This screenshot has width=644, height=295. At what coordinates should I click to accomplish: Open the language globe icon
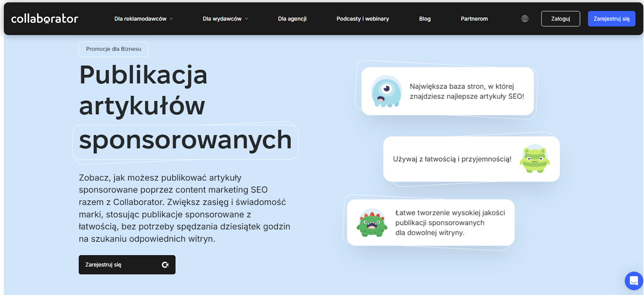tap(525, 19)
